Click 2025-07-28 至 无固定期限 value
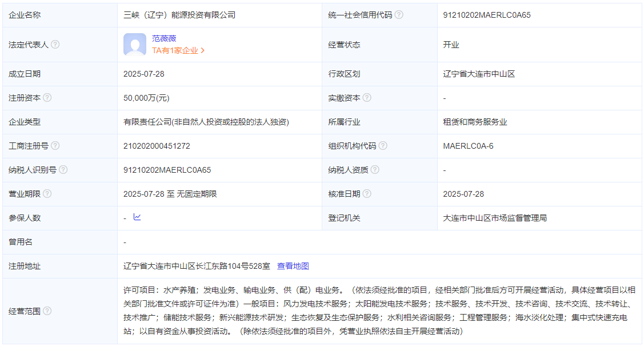 coord(170,194)
